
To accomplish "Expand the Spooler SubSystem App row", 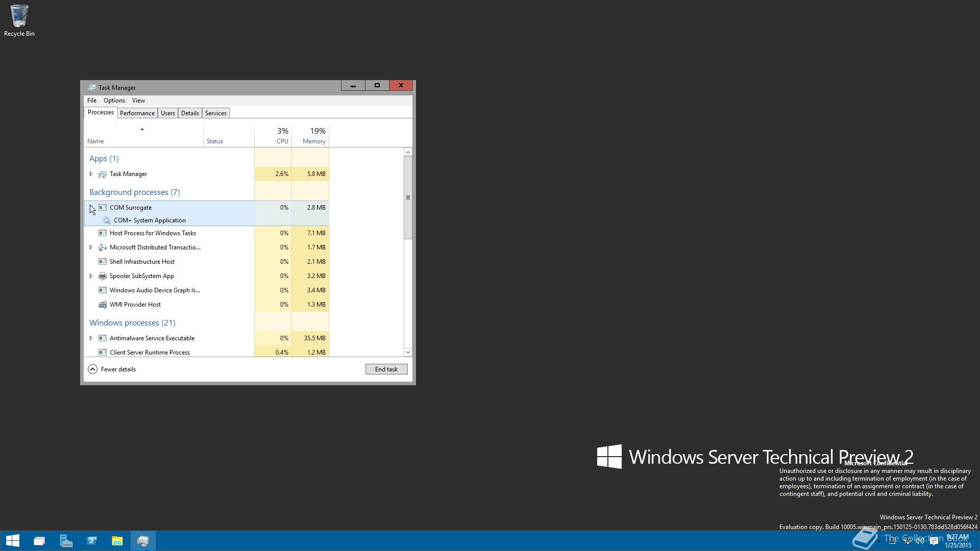I will 91,276.
